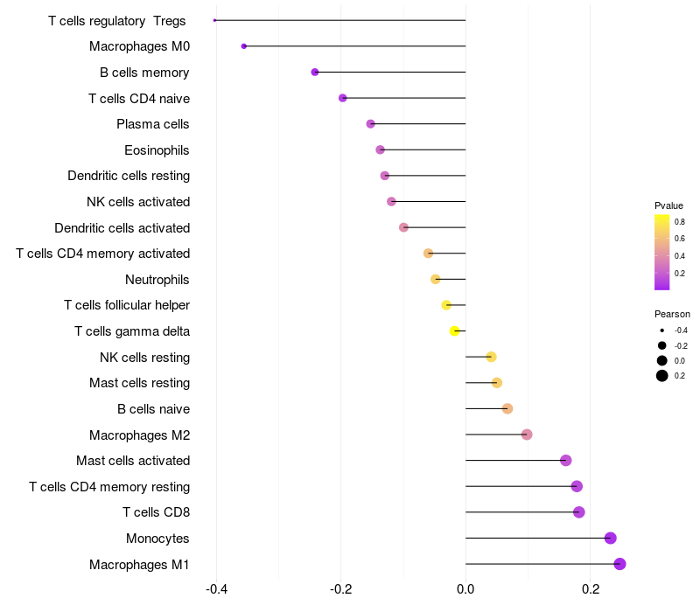
Task: Click the Pearson 0.0 legend circle
Action: tap(662, 360)
